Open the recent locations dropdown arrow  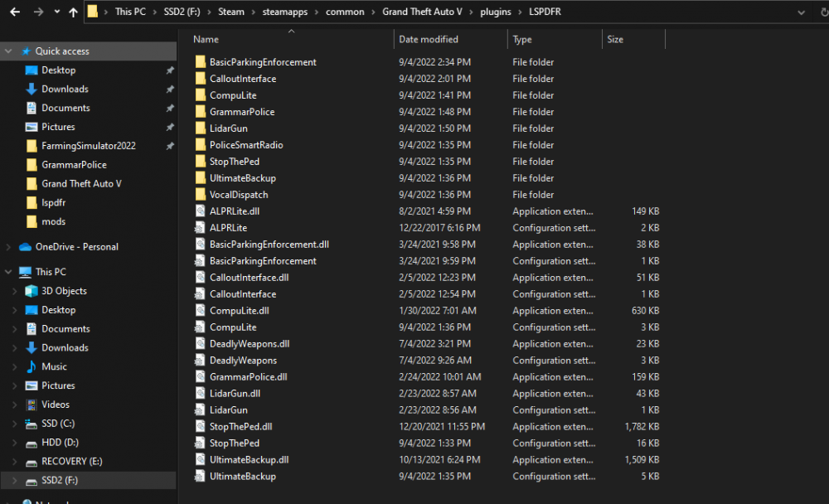56,12
